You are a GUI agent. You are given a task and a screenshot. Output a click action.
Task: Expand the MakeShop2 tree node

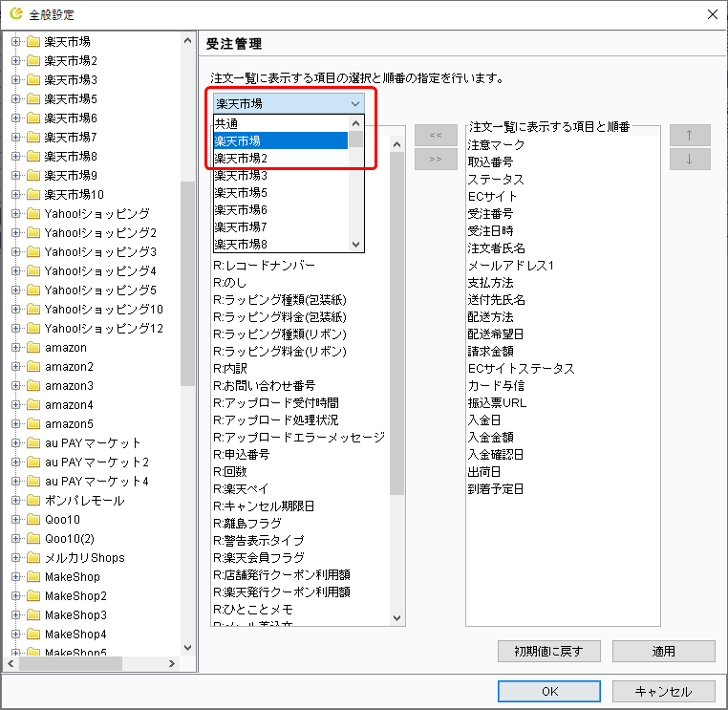(16, 595)
